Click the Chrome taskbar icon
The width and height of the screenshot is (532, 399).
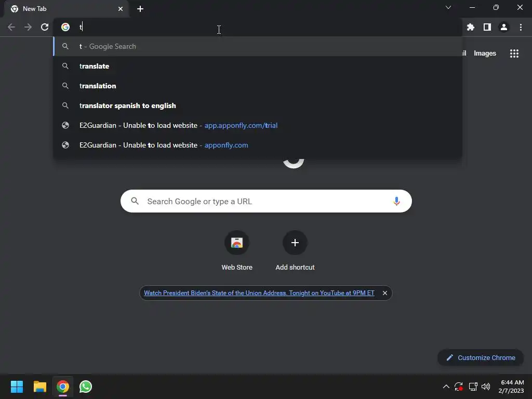click(63, 387)
